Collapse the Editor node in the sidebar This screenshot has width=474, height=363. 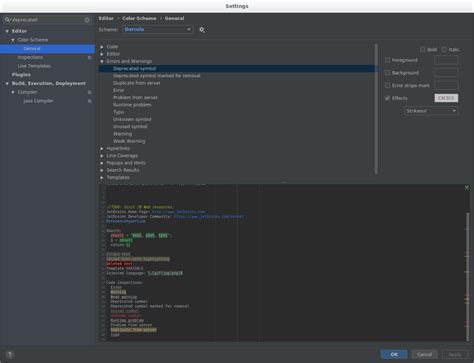pyautogui.click(x=7, y=31)
